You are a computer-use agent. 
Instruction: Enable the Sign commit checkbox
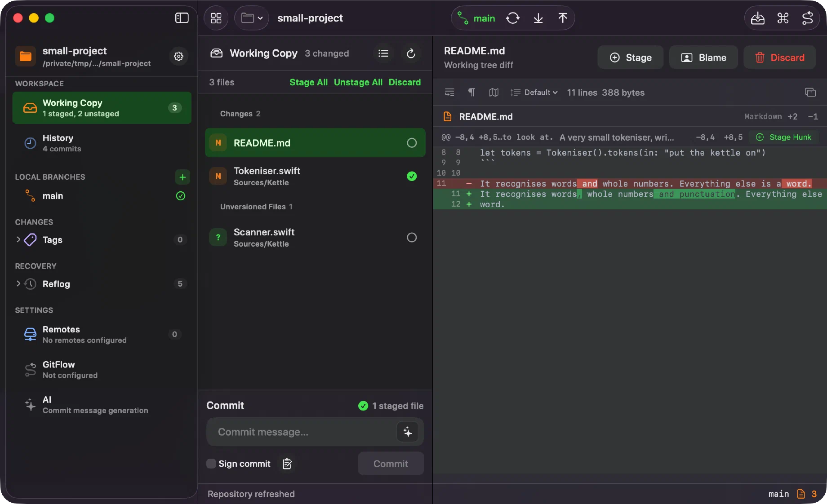(x=211, y=464)
